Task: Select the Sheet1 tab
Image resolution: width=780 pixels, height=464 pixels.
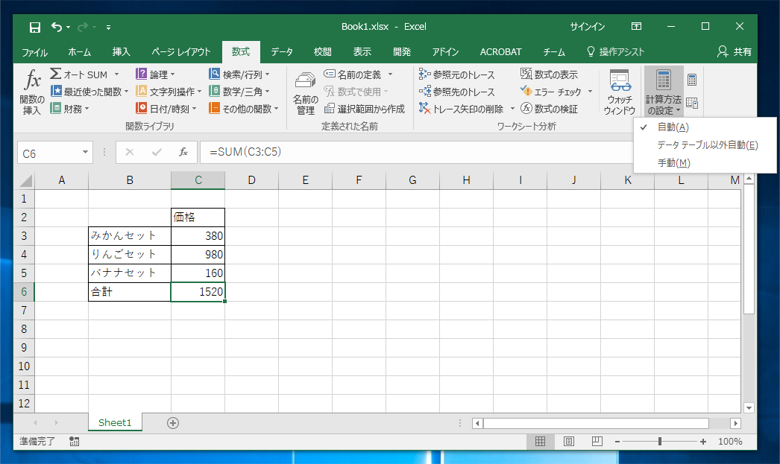Action: tap(115, 423)
